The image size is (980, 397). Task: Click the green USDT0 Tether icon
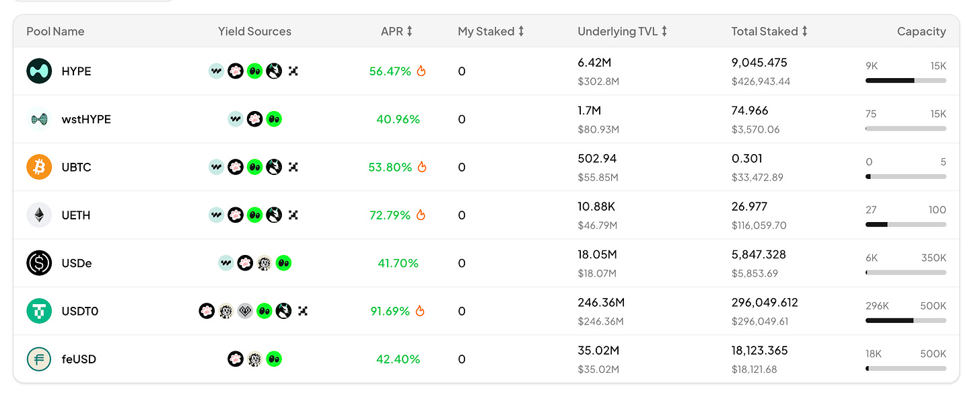pyautogui.click(x=39, y=311)
